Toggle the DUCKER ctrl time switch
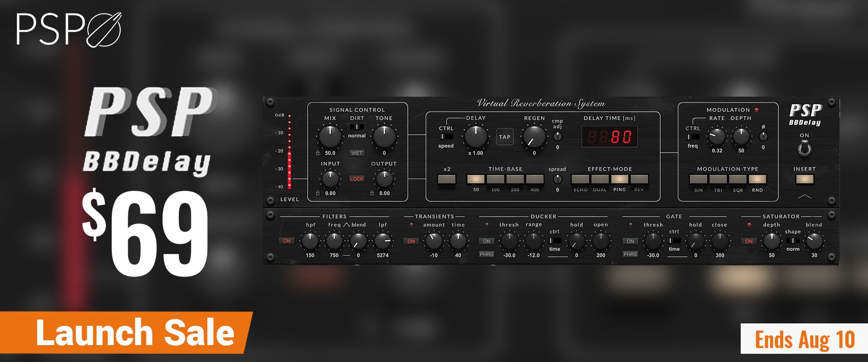 click(x=555, y=240)
